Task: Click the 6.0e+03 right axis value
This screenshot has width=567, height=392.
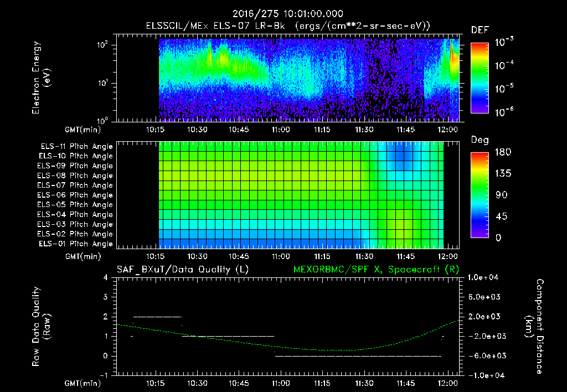Action: click(x=484, y=297)
